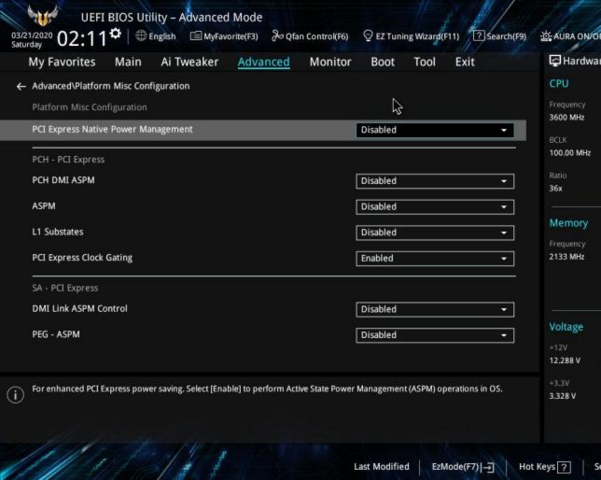Expand PCI Express Native Power Management dropdown
This screenshot has height=480, width=601.
[435, 130]
